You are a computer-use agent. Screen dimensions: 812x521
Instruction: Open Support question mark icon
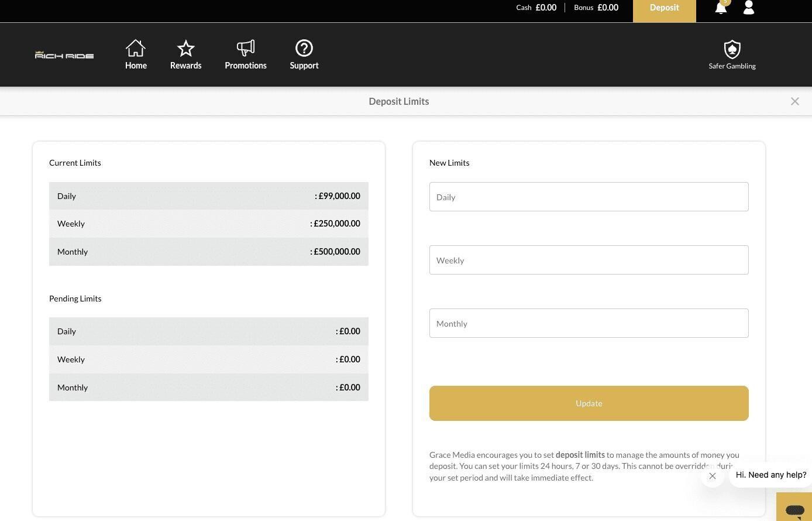pos(304,49)
